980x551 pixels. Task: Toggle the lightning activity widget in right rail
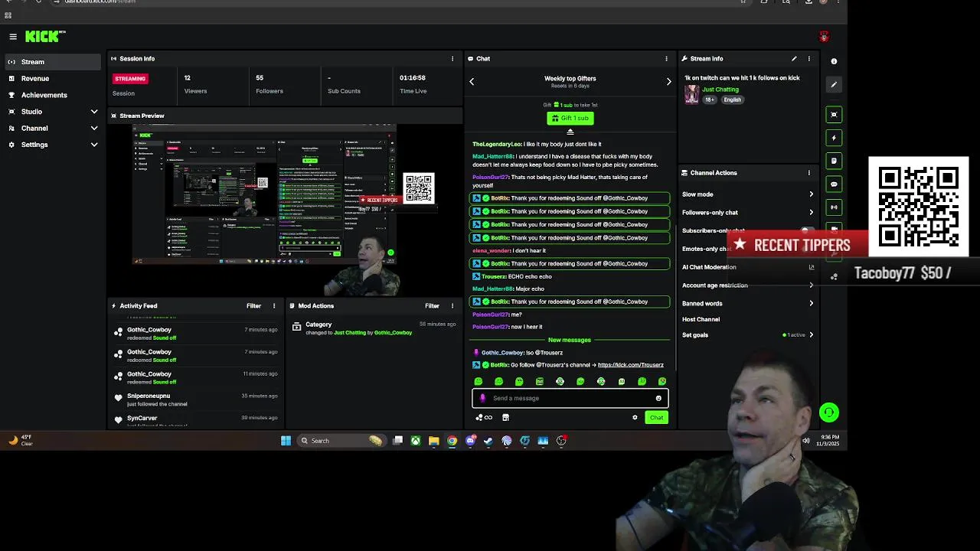point(834,138)
